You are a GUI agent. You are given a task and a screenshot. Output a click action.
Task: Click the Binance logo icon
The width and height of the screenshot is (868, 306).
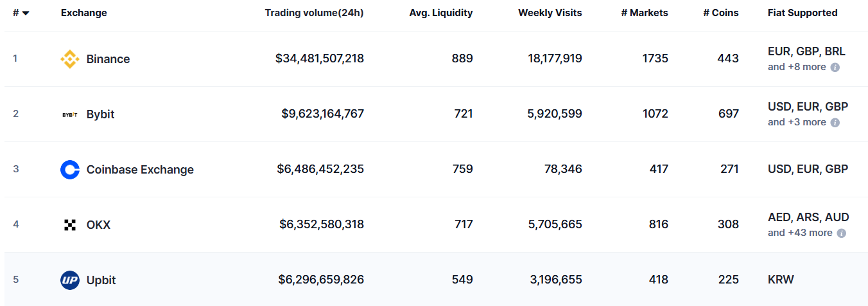[x=70, y=59]
